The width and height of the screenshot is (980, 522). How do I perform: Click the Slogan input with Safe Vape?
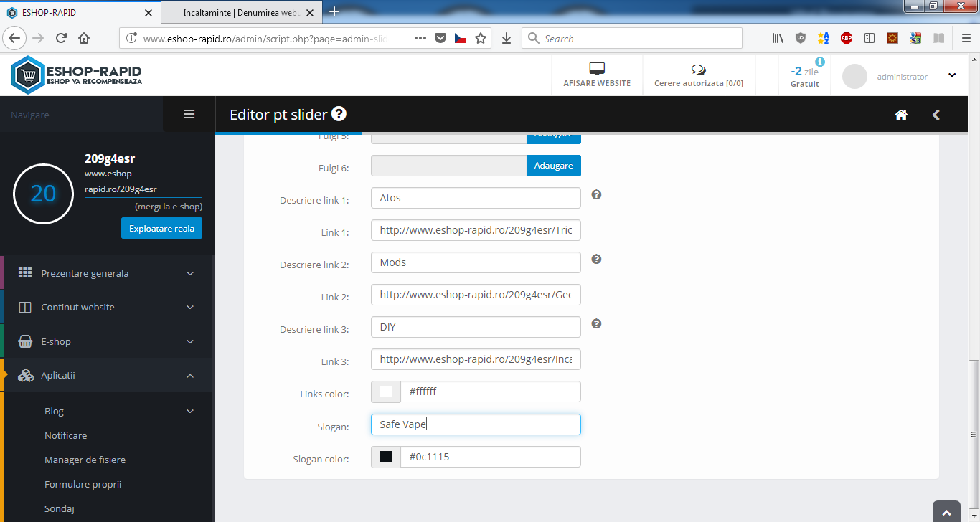click(x=476, y=424)
